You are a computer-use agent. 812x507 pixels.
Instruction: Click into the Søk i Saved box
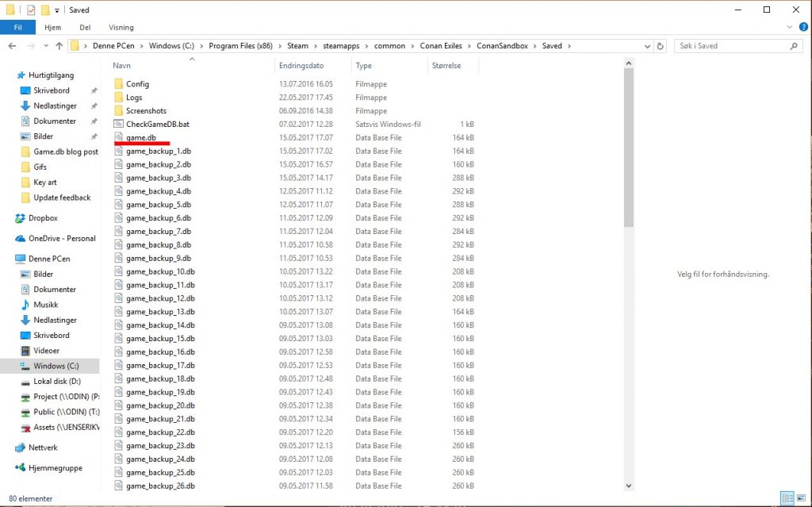(x=733, y=46)
